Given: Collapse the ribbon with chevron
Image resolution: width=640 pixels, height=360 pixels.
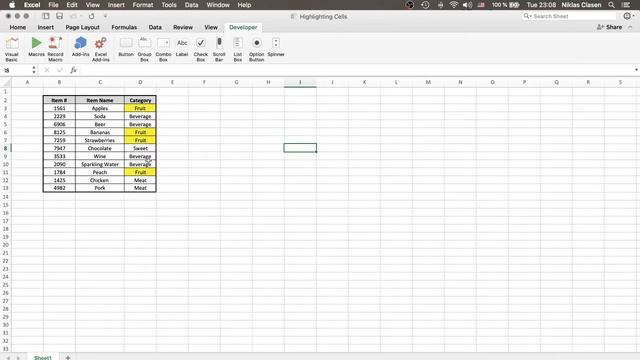Looking at the screenshot, I should click(x=631, y=27).
